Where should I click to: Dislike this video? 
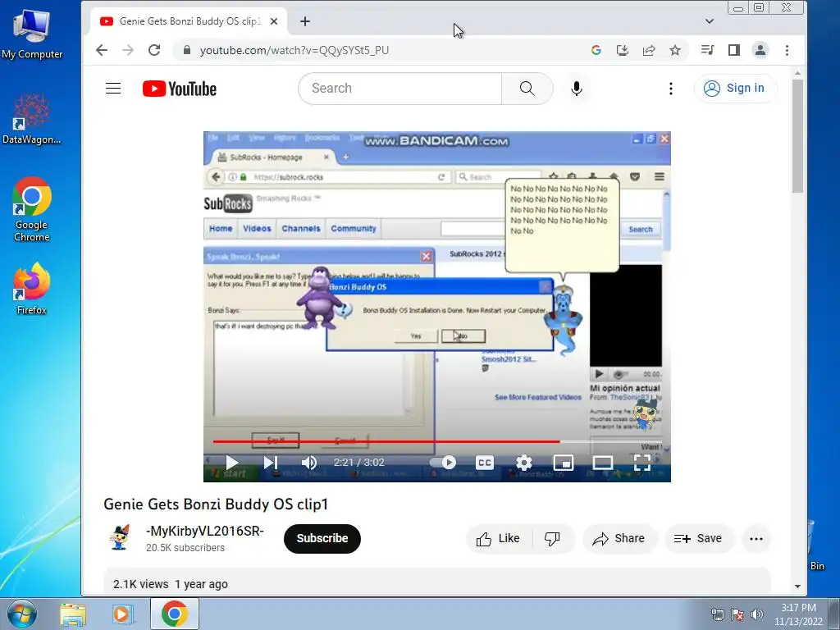click(552, 538)
